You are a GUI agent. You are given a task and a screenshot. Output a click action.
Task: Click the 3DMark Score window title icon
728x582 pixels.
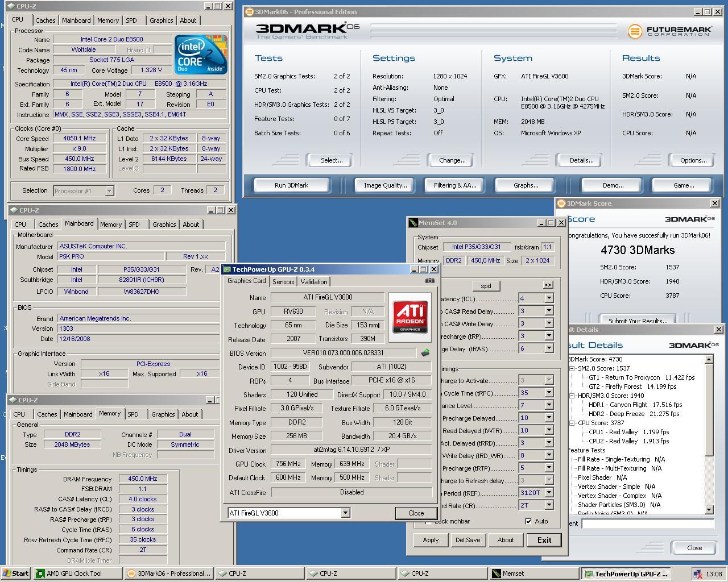(x=561, y=203)
